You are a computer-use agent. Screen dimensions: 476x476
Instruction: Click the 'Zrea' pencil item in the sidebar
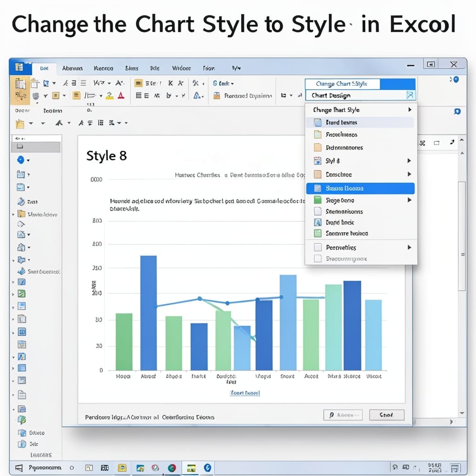[x=27, y=202]
